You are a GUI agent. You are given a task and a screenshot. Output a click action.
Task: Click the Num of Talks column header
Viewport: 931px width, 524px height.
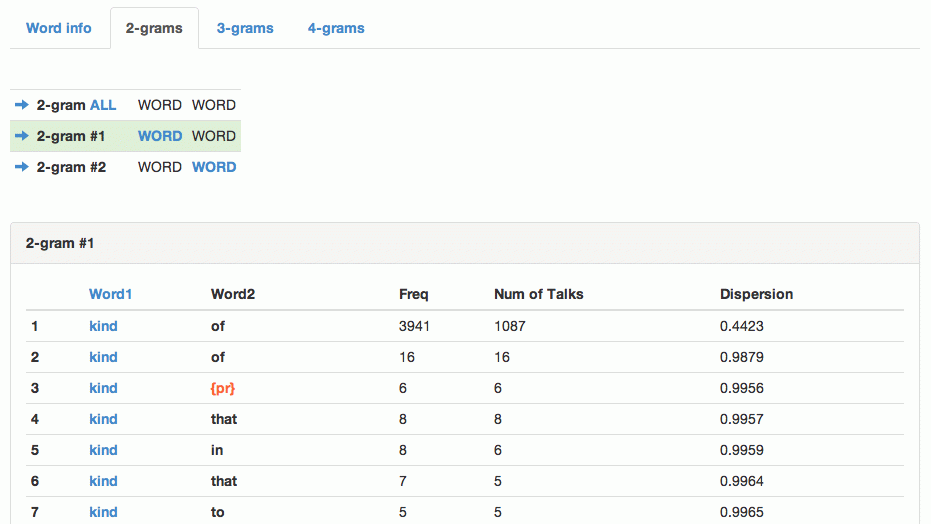(538, 294)
